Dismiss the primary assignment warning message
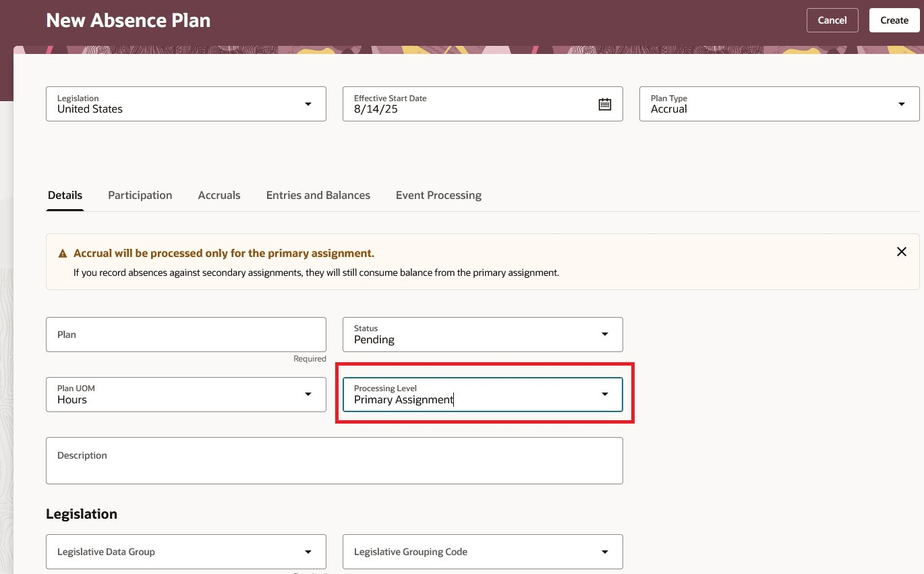 coord(901,252)
